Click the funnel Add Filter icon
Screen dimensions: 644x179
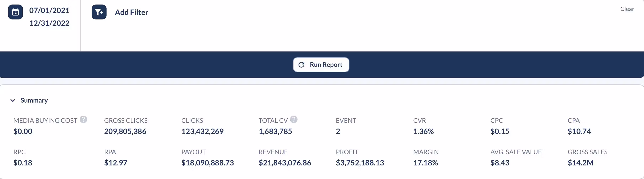click(99, 12)
